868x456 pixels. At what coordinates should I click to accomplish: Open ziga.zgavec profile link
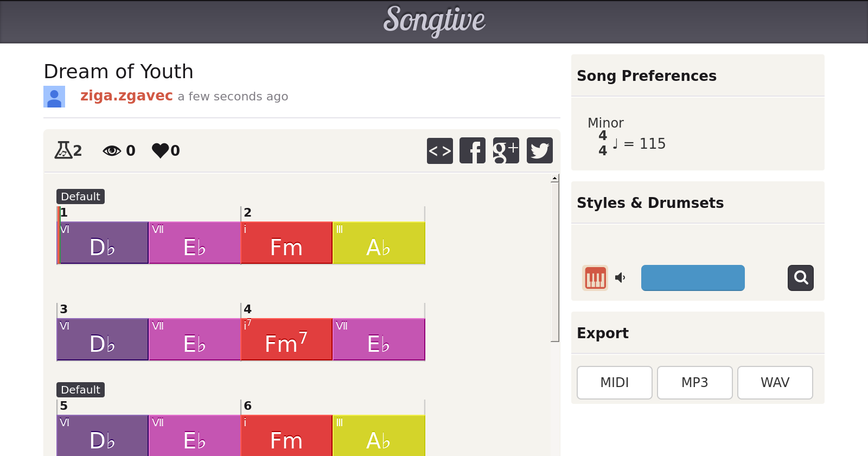pyautogui.click(x=126, y=96)
